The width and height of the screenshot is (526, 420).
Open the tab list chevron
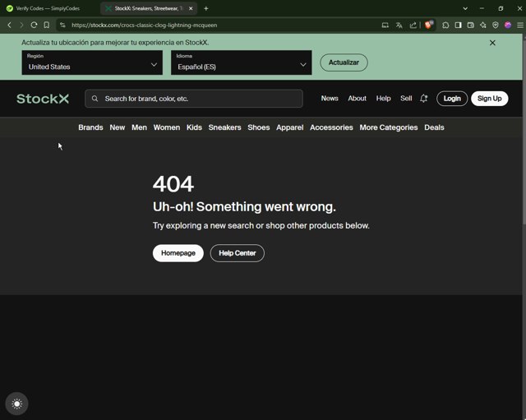pos(465,8)
